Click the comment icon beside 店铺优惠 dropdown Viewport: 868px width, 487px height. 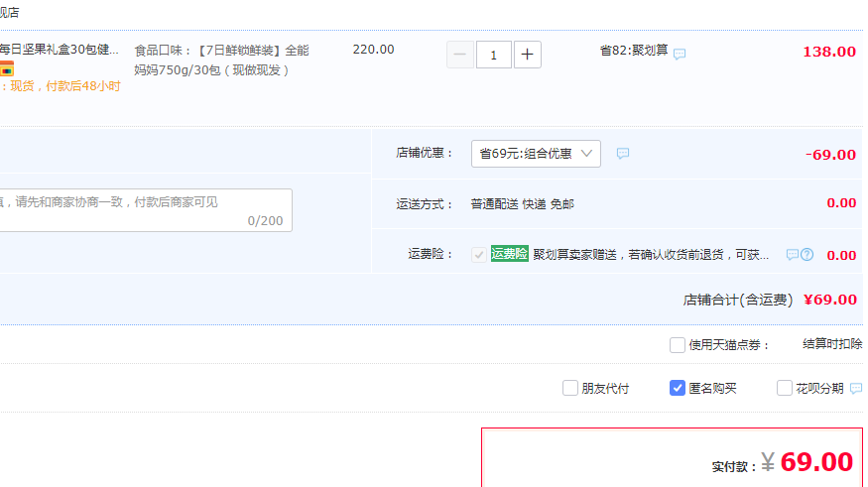(x=623, y=154)
